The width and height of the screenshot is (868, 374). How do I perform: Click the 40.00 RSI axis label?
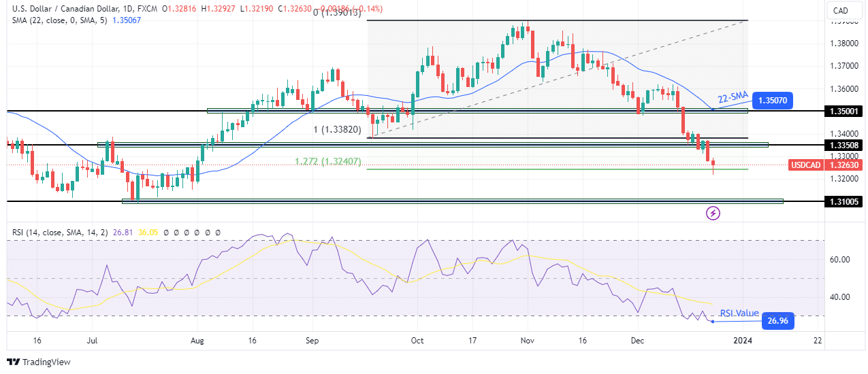[x=839, y=296]
